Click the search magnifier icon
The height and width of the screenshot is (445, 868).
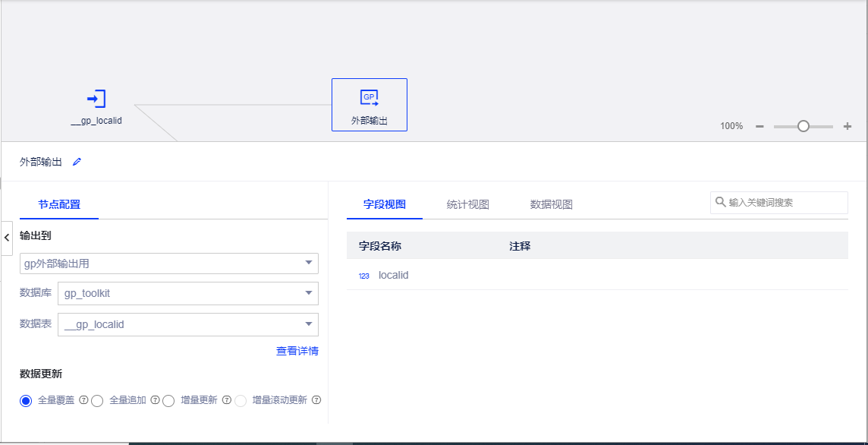tap(719, 203)
